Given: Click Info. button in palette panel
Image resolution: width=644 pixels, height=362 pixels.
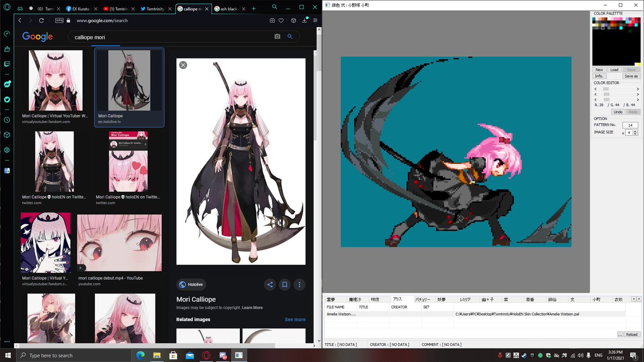Looking at the screenshot, I should coord(599,76).
